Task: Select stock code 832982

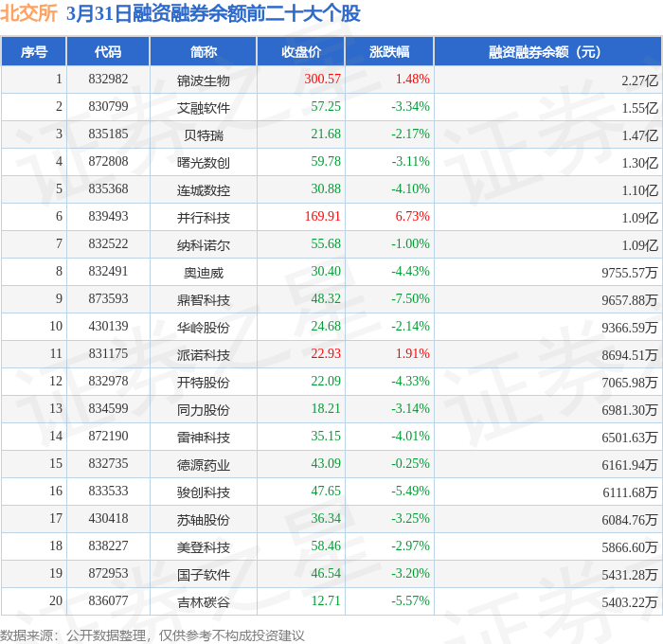Action: 108,79
